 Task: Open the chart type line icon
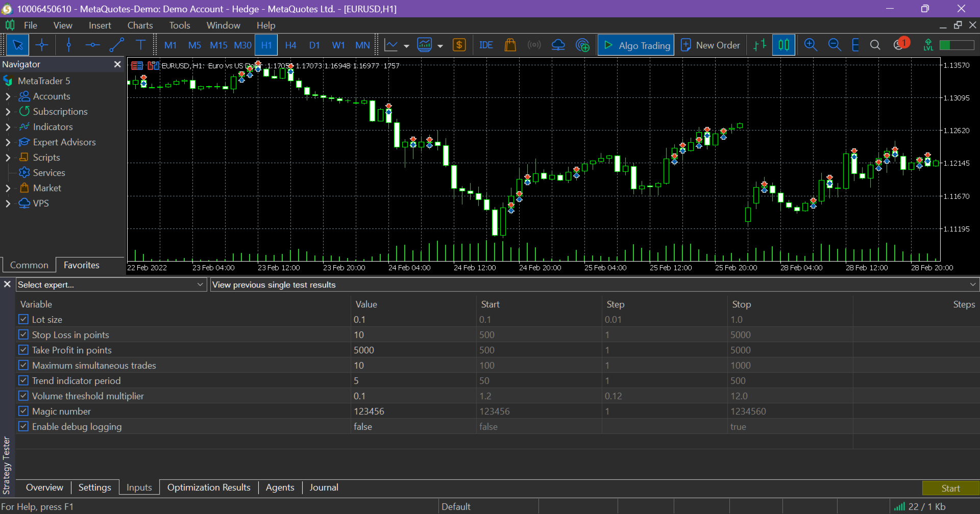point(391,45)
